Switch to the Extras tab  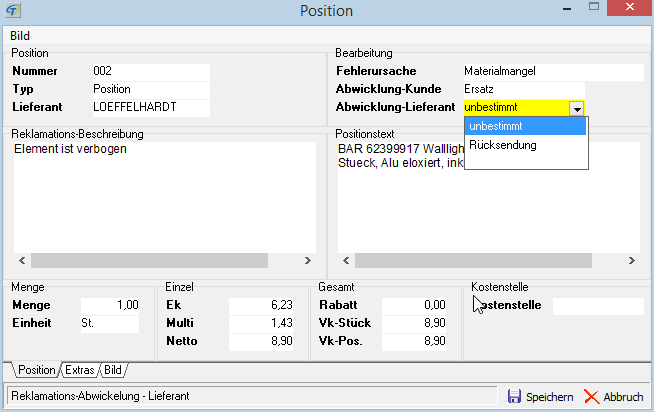click(80, 370)
